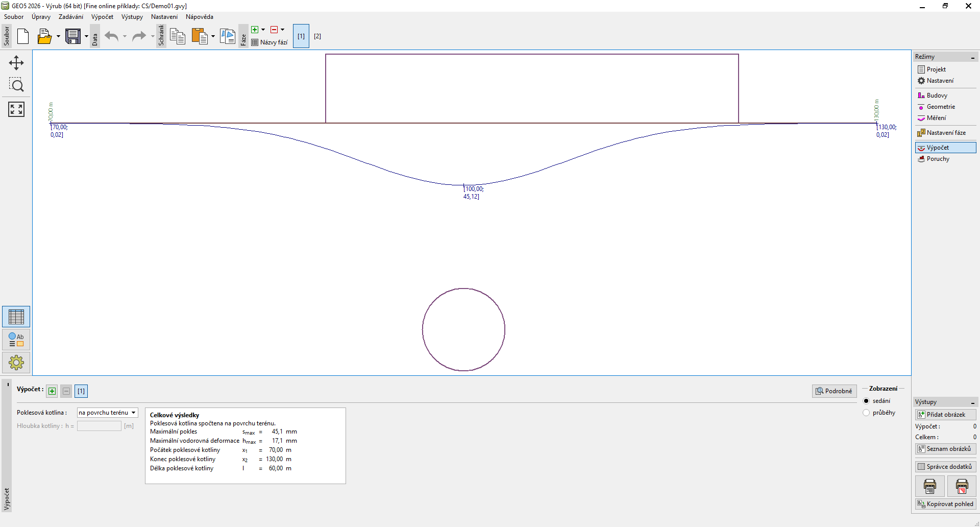
Task: Expand the Open file dropdown arrow
Action: tap(58, 36)
